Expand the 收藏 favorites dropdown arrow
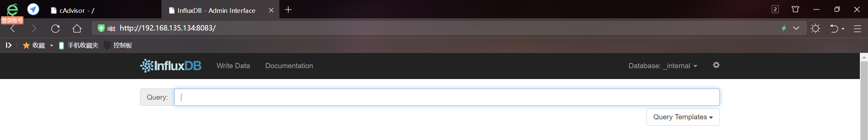The width and height of the screenshot is (868, 140). [52, 45]
